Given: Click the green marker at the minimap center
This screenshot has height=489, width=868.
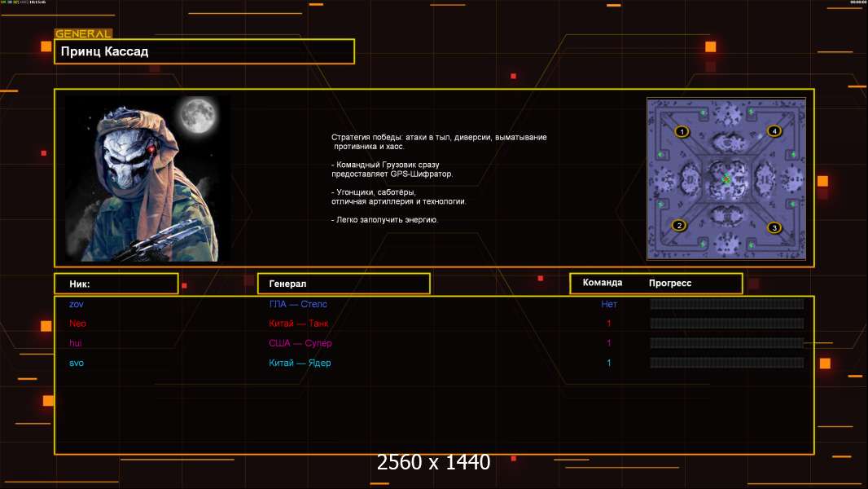Looking at the screenshot, I should click(726, 178).
